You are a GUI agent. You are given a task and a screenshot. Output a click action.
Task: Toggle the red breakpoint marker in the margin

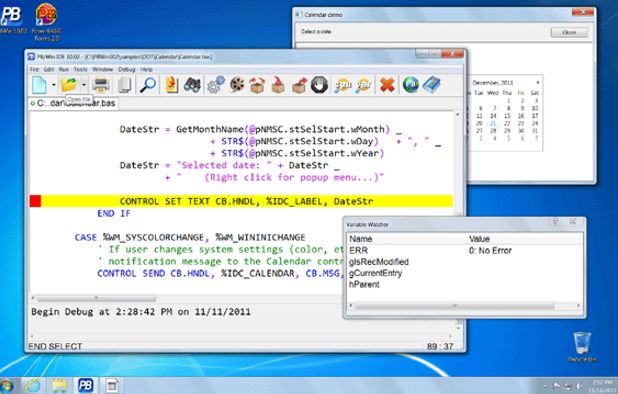pos(35,201)
